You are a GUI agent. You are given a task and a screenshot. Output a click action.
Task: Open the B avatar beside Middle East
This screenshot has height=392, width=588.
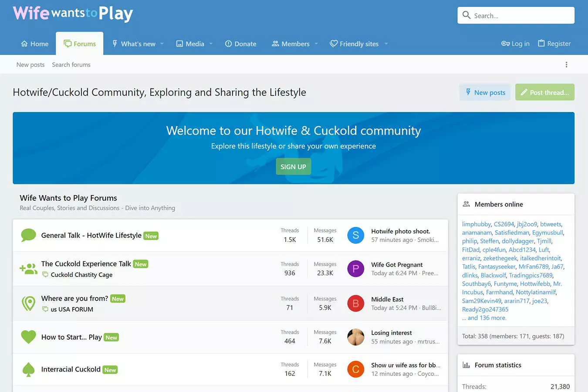click(355, 304)
